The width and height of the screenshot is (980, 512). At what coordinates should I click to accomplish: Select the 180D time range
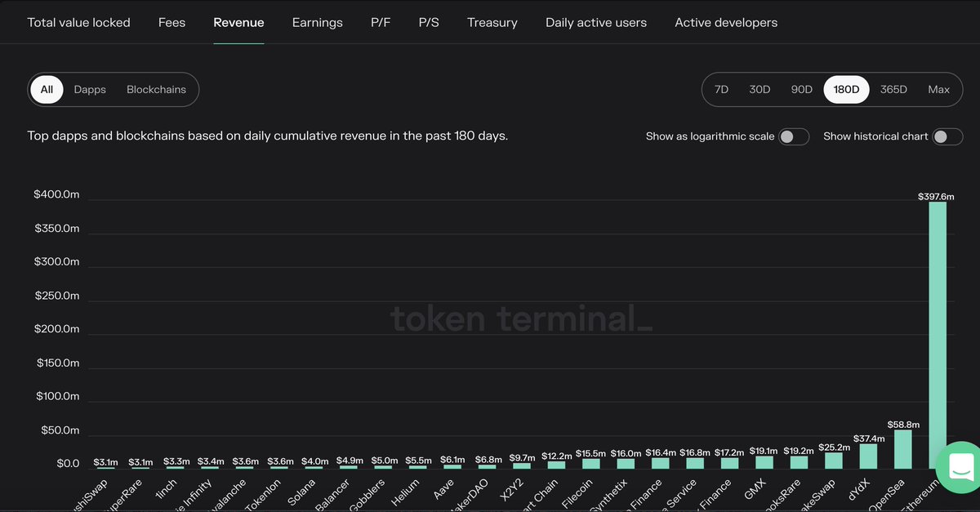[846, 89]
